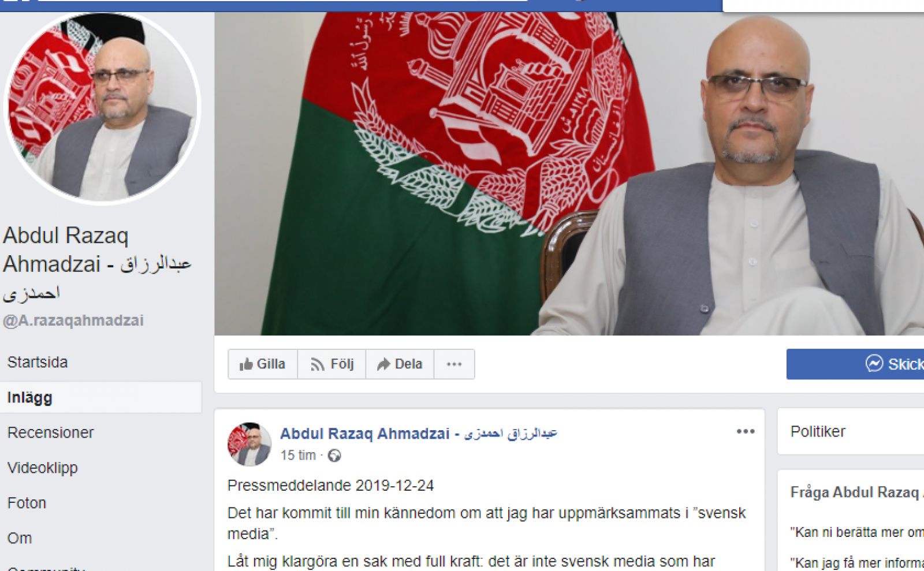Follow the page with Följ button
This screenshot has height=571, width=924.
[332, 364]
